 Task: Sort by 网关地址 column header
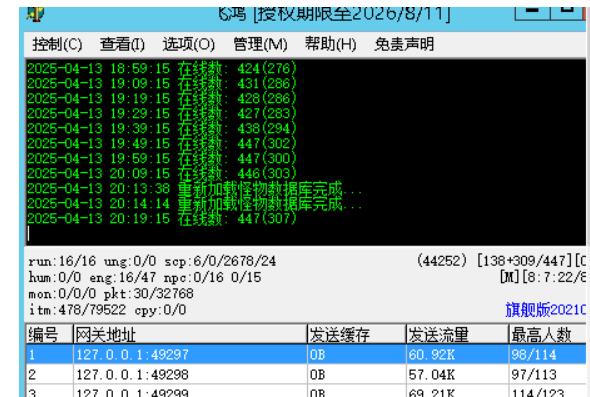tap(190, 334)
